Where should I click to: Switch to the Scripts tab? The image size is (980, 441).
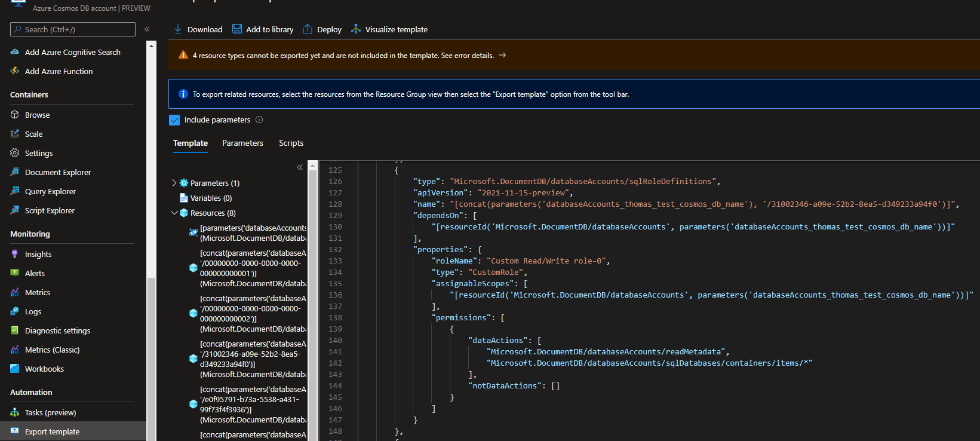[x=291, y=143]
